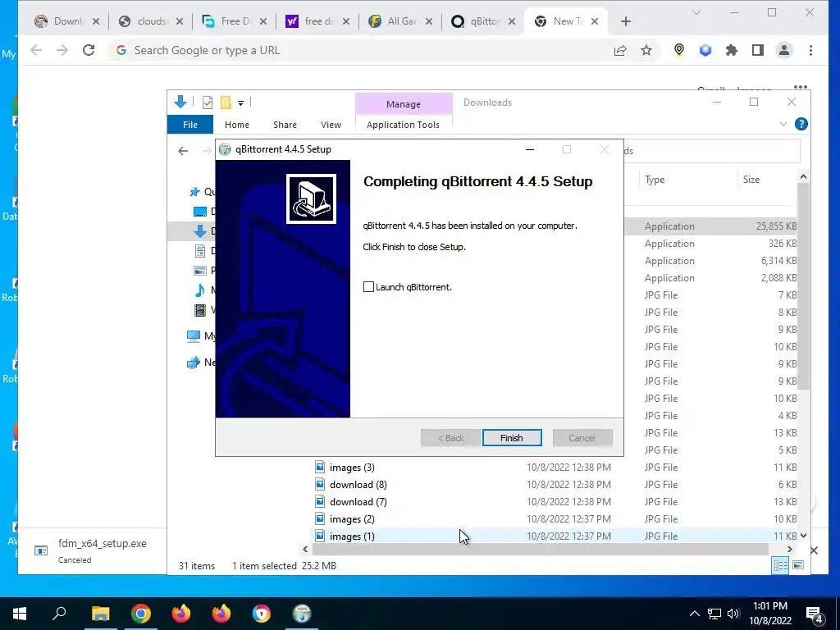Screen dimensions: 840x630
Task: Open Chrome's three-dot menu
Action: (810, 50)
